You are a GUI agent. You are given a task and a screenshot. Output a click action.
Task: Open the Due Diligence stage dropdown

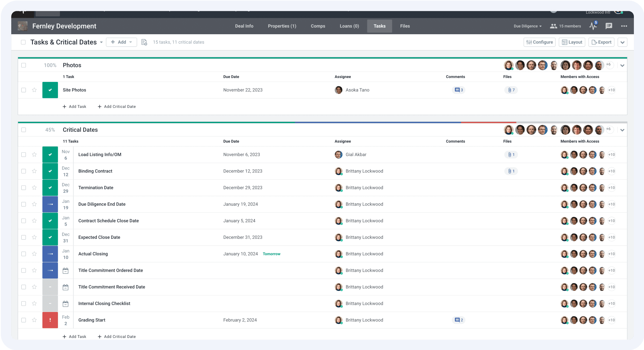coord(527,26)
